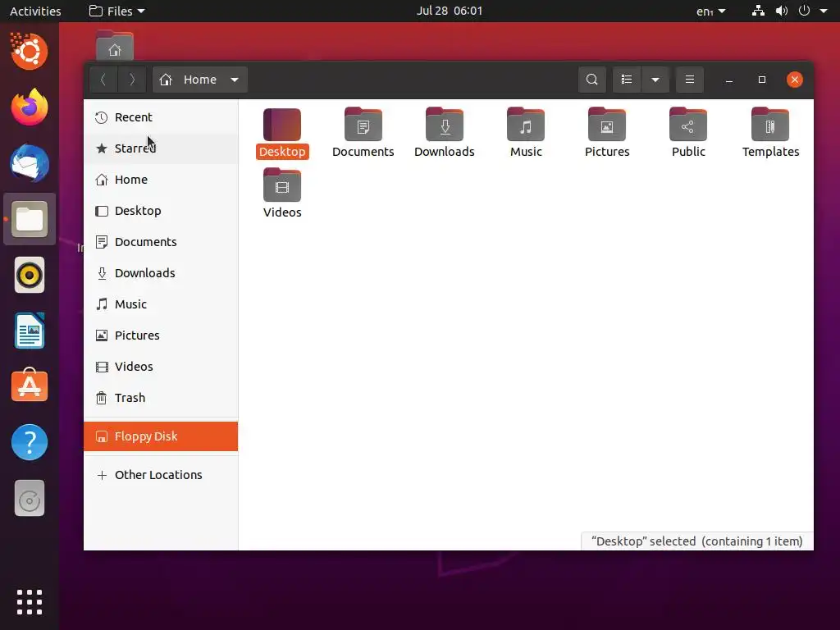Click the Home path bar button

tap(200, 80)
